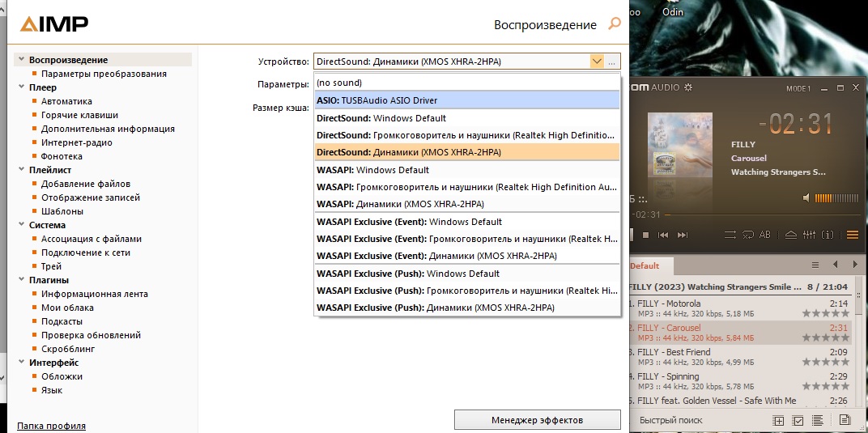Open Ассоциация с файлами settings page

point(91,239)
